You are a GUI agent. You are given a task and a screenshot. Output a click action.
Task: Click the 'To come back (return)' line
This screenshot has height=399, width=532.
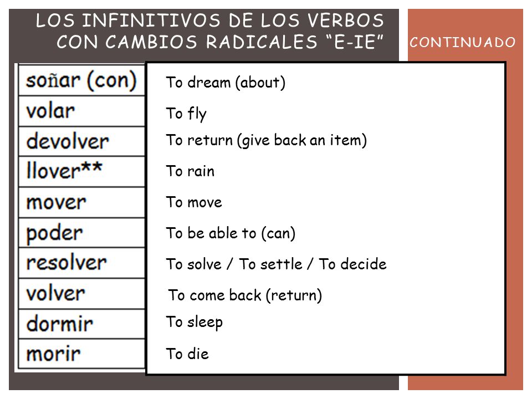click(x=245, y=295)
